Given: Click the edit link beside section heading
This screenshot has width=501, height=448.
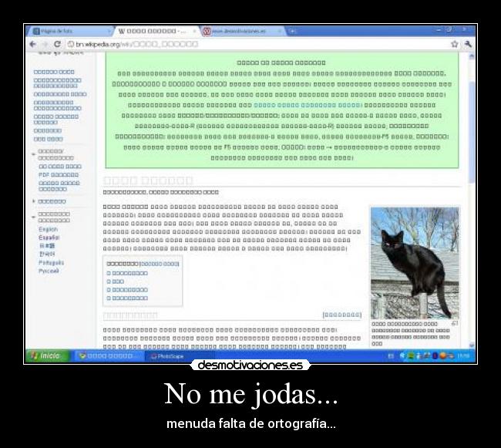Looking at the screenshot, I should click(x=342, y=315).
